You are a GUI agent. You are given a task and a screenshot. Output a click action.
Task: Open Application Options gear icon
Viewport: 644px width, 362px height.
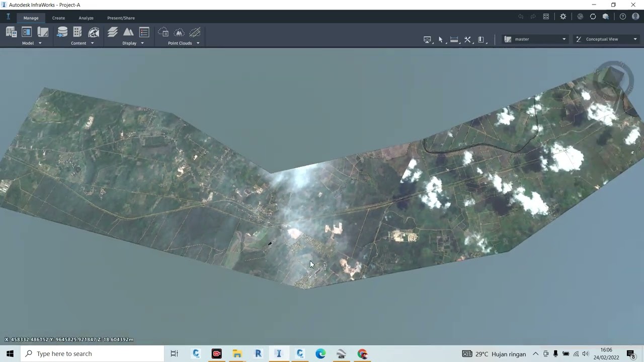pyautogui.click(x=563, y=17)
